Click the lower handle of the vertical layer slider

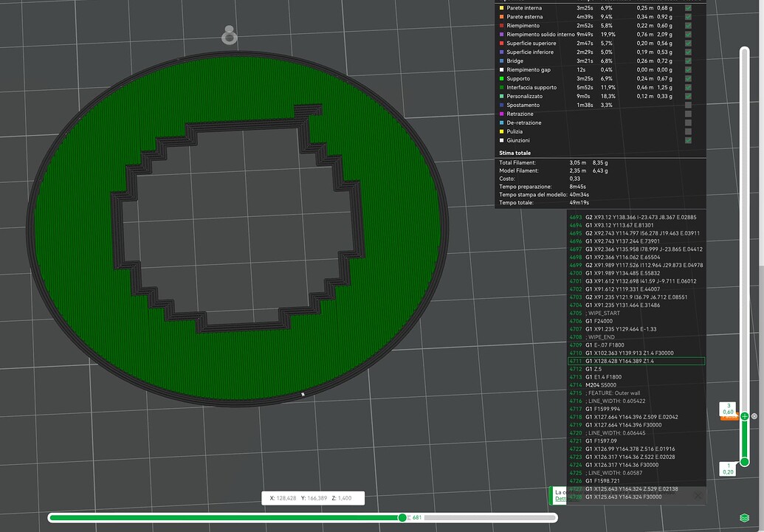tap(745, 461)
